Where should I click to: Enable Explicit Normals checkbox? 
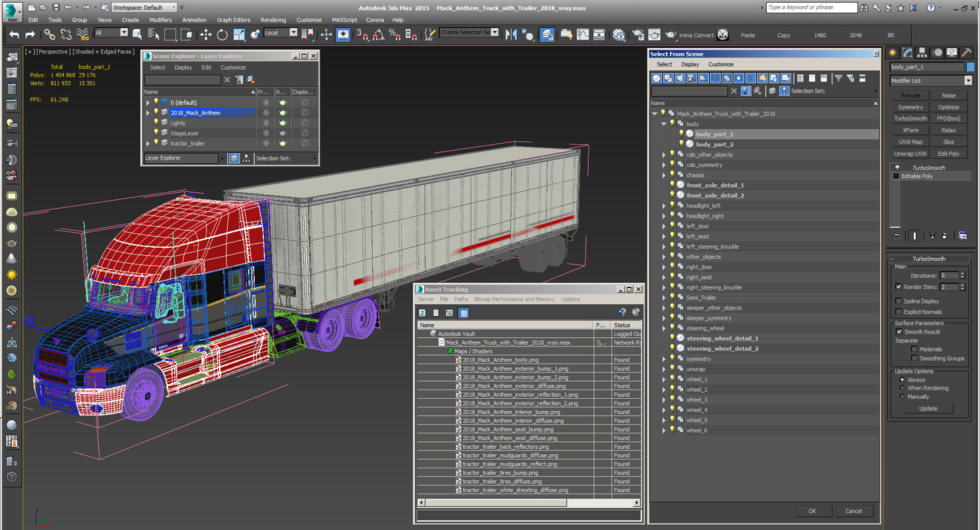click(899, 312)
